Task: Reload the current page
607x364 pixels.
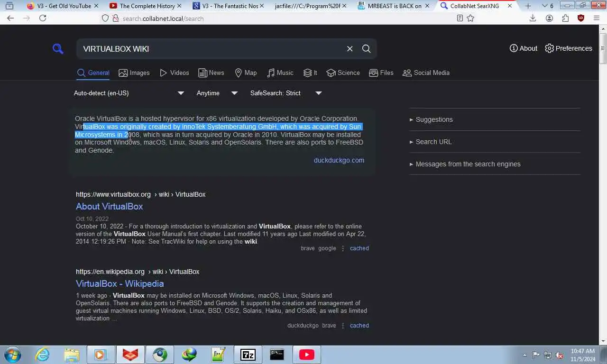Action: pos(43,18)
